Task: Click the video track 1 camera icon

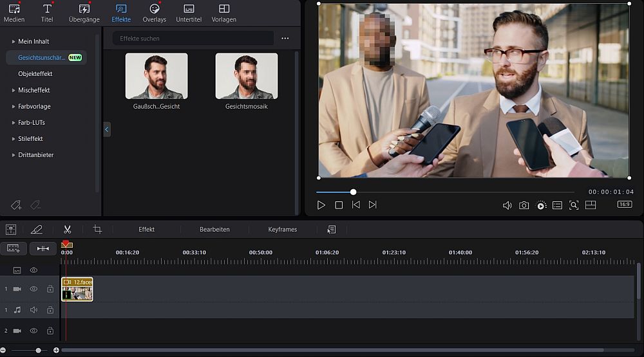Action: click(17, 289)
